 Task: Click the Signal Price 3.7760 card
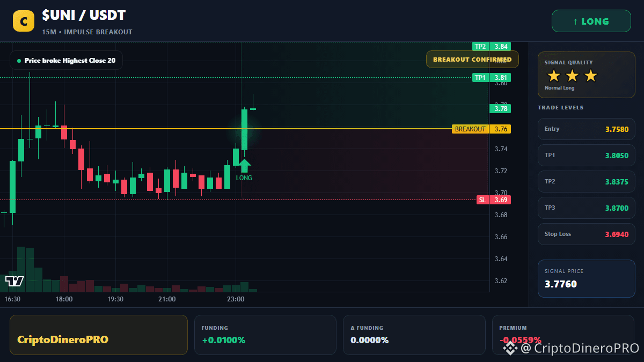(586, 278)
